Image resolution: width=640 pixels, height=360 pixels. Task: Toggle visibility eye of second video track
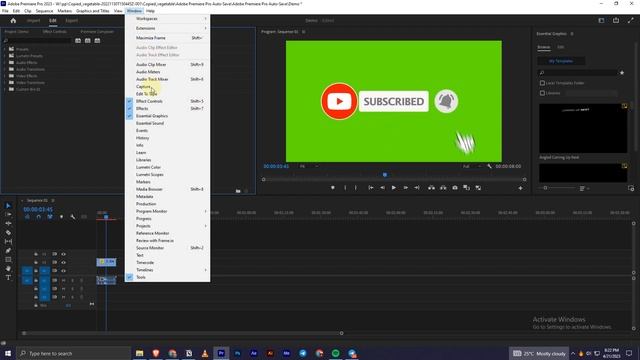click(63, 262)
